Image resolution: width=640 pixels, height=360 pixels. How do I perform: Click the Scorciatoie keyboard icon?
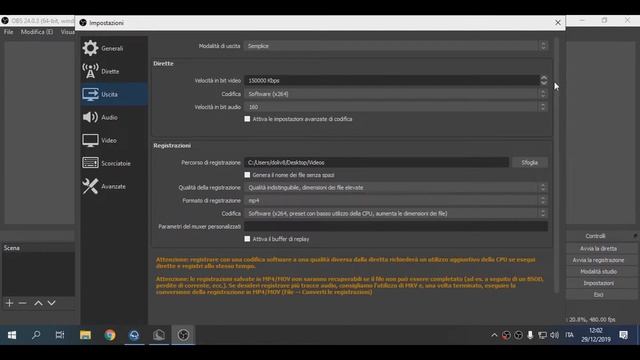[x=90, y=163]
